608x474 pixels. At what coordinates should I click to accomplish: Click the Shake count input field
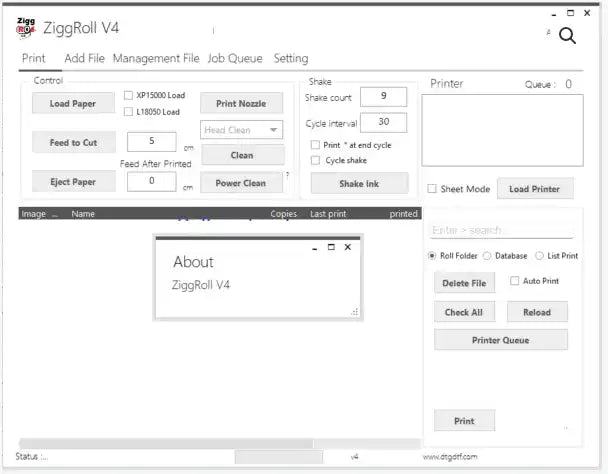click(x=383, y=96)
